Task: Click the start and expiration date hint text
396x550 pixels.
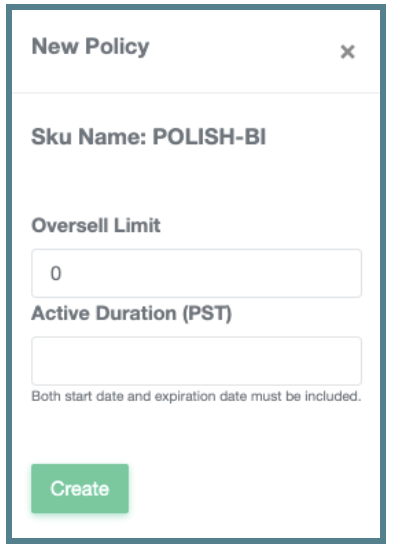Action: pyautogui.click(x=196, y=396)
